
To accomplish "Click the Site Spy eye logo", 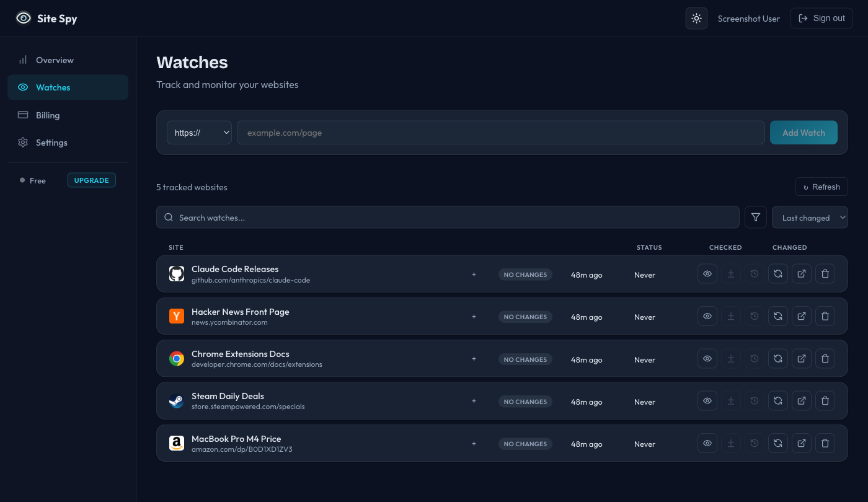I will click(x=24, y=18).
